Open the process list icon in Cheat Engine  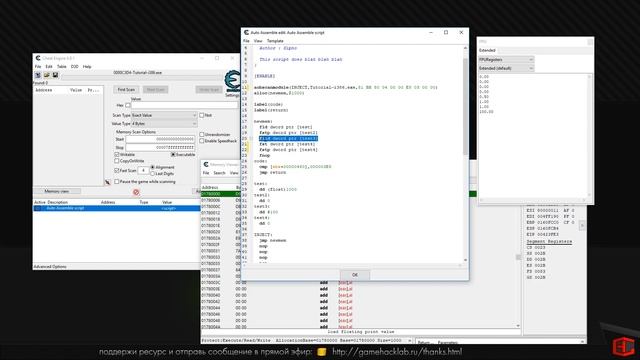[x=38, y=75]
